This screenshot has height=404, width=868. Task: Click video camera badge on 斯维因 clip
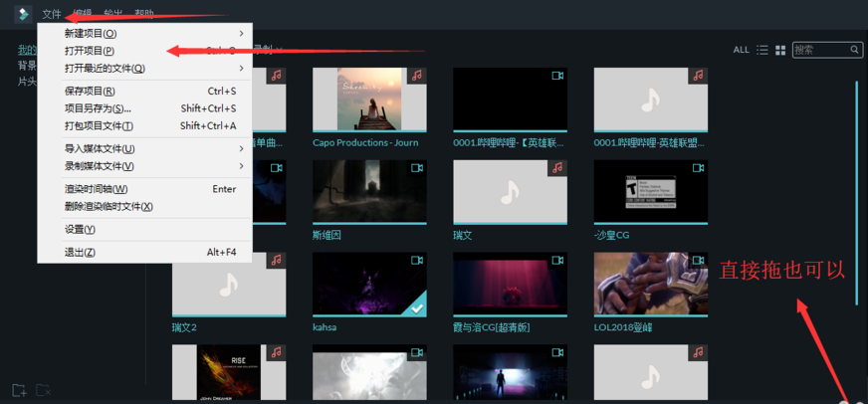coord(417,168)
